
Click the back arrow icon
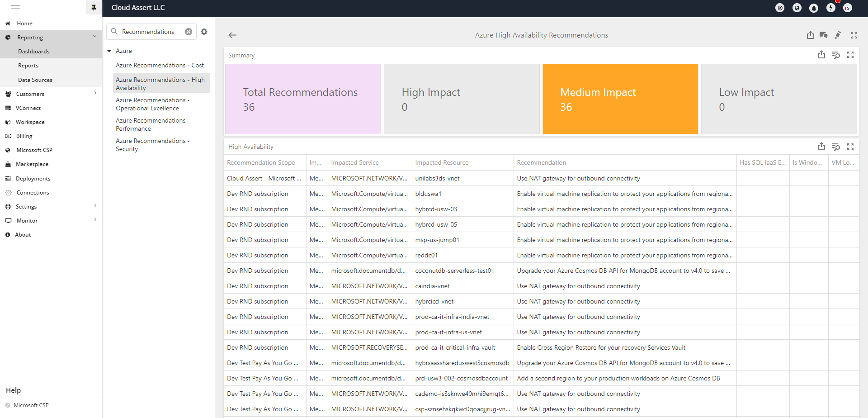coord(232,35)
